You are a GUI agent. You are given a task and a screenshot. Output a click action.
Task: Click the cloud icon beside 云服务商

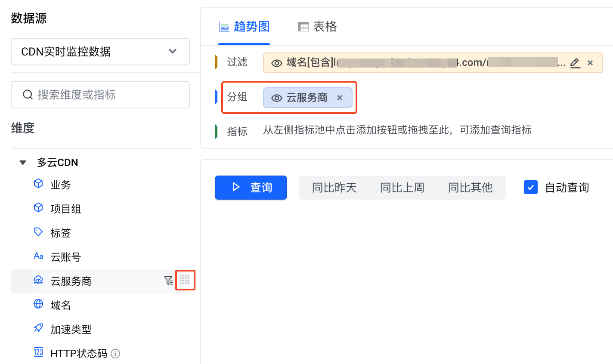pyautogui.click(x=38, y=280)
